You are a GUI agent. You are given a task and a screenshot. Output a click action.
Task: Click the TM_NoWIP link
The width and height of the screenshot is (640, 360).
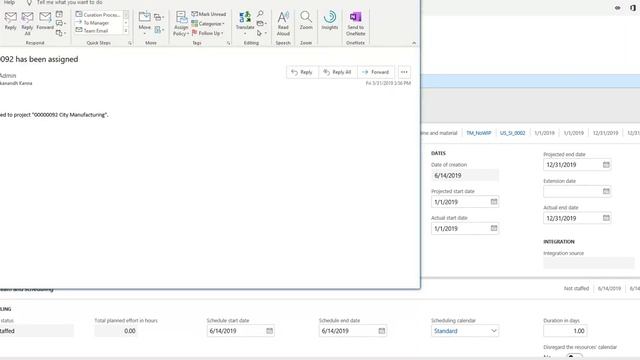(x=479, y=133)
